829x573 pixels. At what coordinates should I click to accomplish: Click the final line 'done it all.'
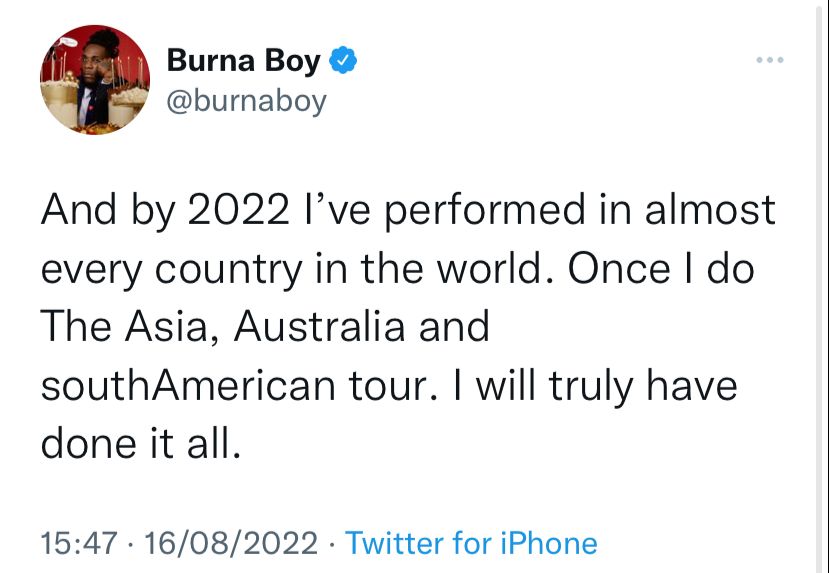click(141, 442)
